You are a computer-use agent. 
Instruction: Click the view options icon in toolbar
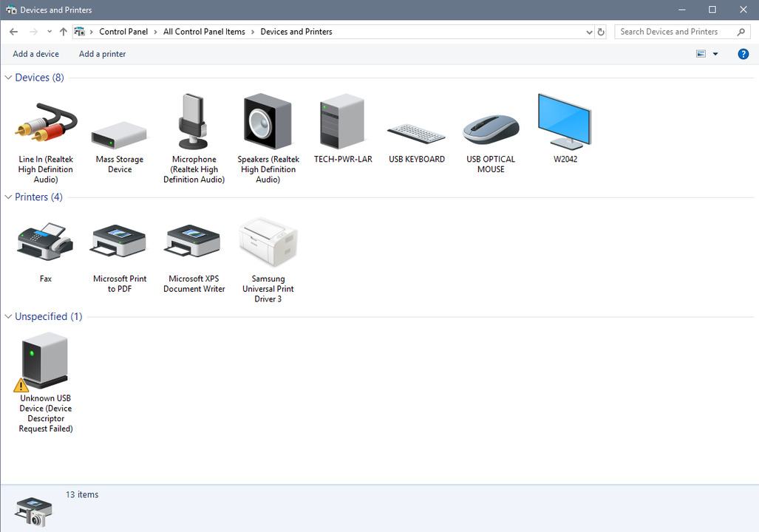pyautogui.click(x=701, y=54)
